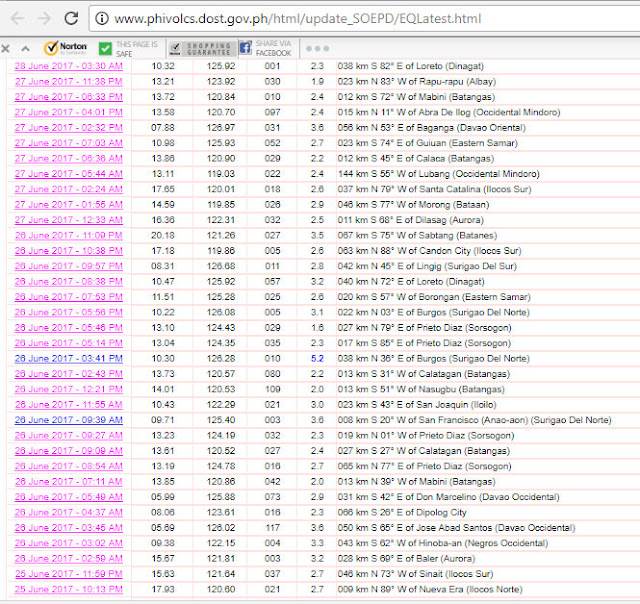Select 'Nueva Era (Ilocos Norte)' location text
The height and width of the screenshot is (604, 640).
pyautogui.click(x=471, y=589)
